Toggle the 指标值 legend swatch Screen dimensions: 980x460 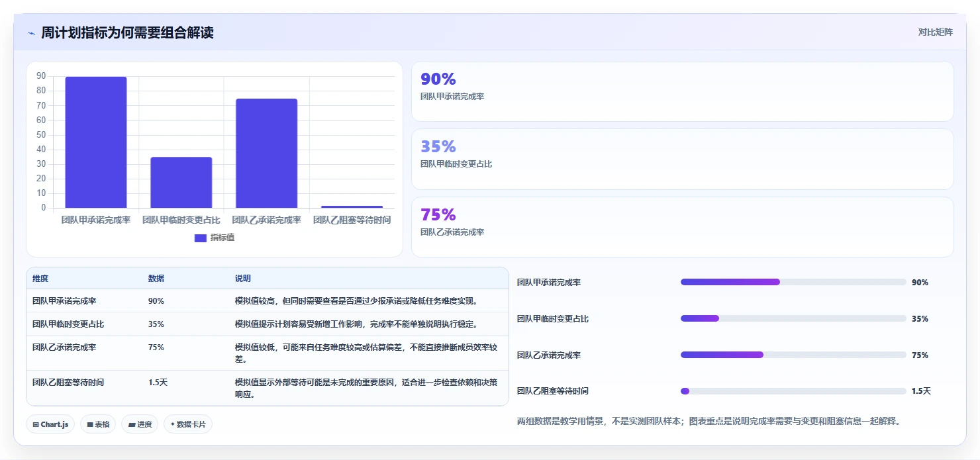pos(201,238)
